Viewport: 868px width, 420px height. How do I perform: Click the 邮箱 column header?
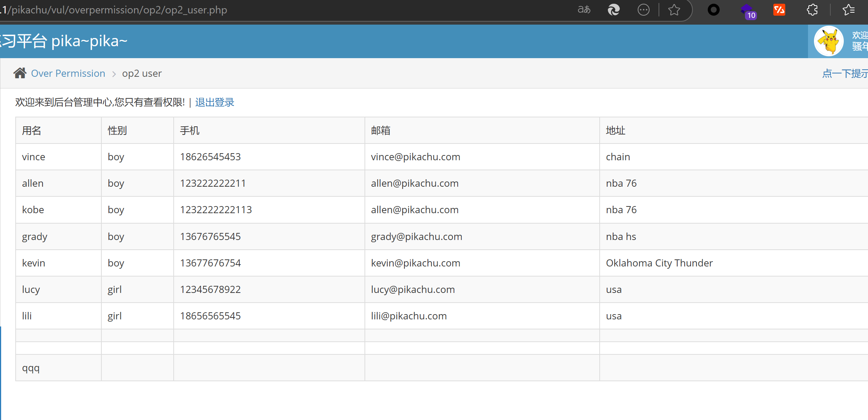pyautogui.click(x=381, y=130)
